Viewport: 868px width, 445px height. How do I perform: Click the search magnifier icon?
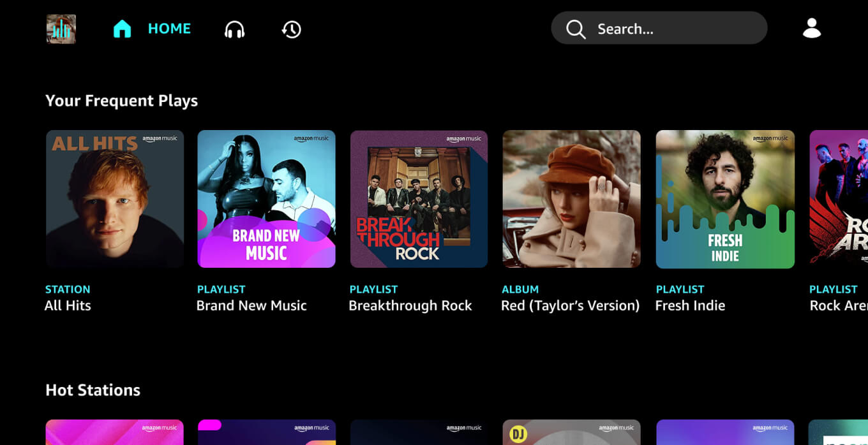tap(575, 28)
